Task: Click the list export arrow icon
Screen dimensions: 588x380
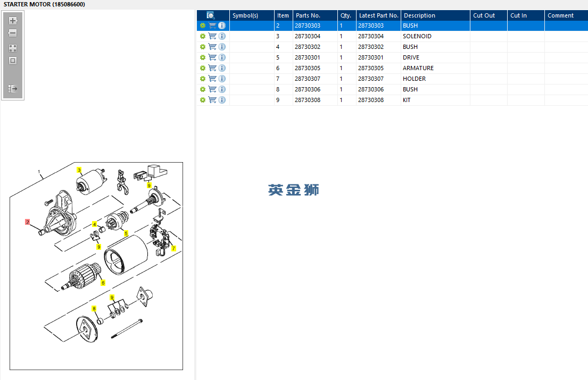Action: tap(13, 89)
